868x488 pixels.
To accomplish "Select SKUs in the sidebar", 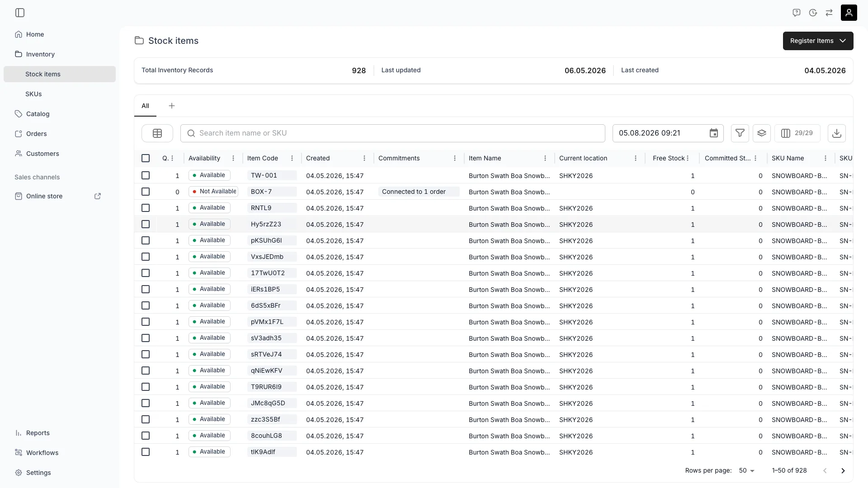I will [x=60, y=94].
